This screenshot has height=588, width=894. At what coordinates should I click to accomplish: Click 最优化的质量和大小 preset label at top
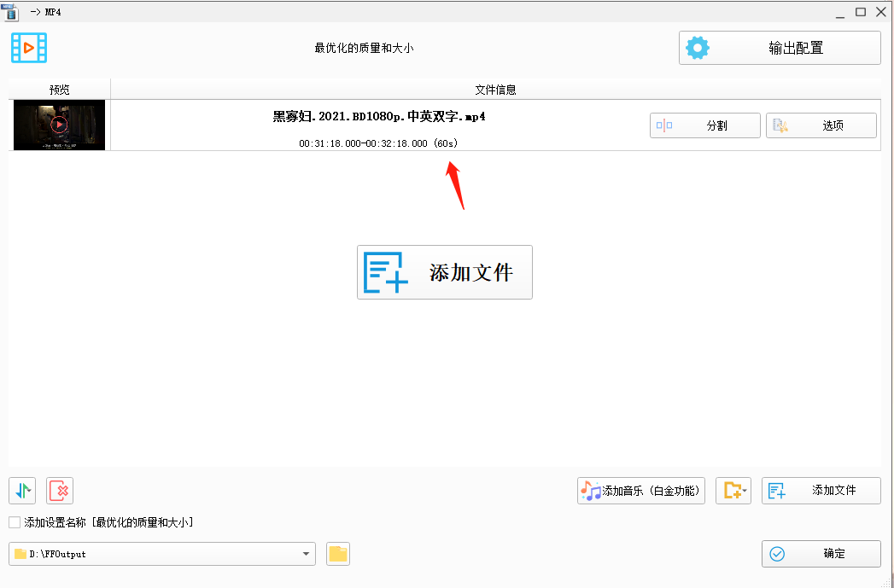coord(365,49)
